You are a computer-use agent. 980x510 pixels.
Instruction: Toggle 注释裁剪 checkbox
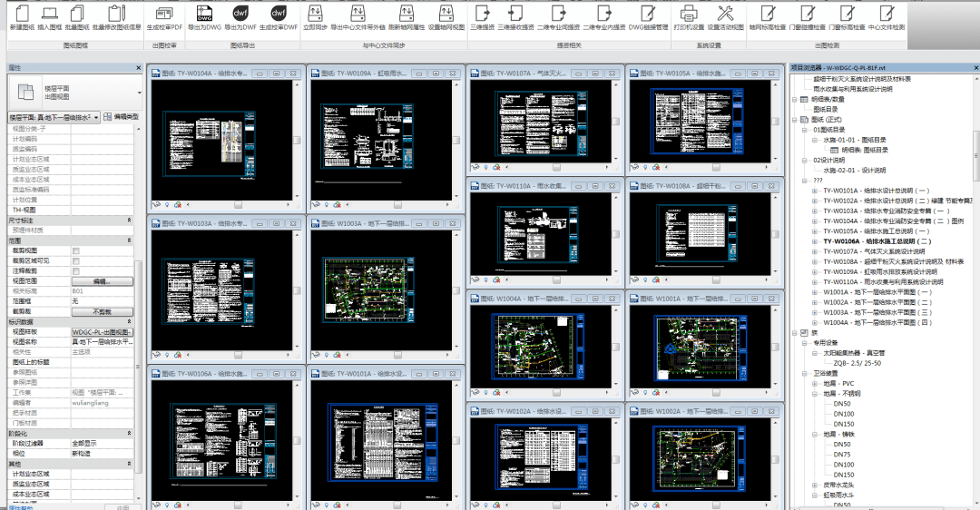(x=76, y=270)
